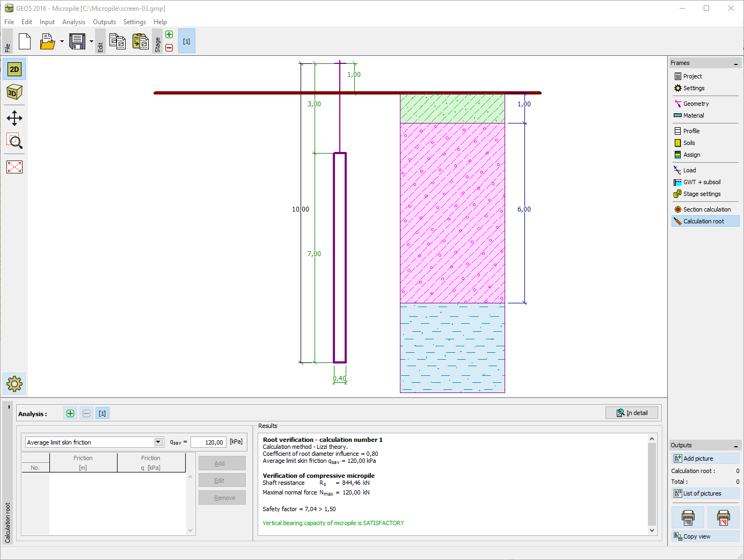Image resolution: width=744 pixels, height=560 pixels.
Task: Switch to 3D view mode
Action: (x=14, y=92)
